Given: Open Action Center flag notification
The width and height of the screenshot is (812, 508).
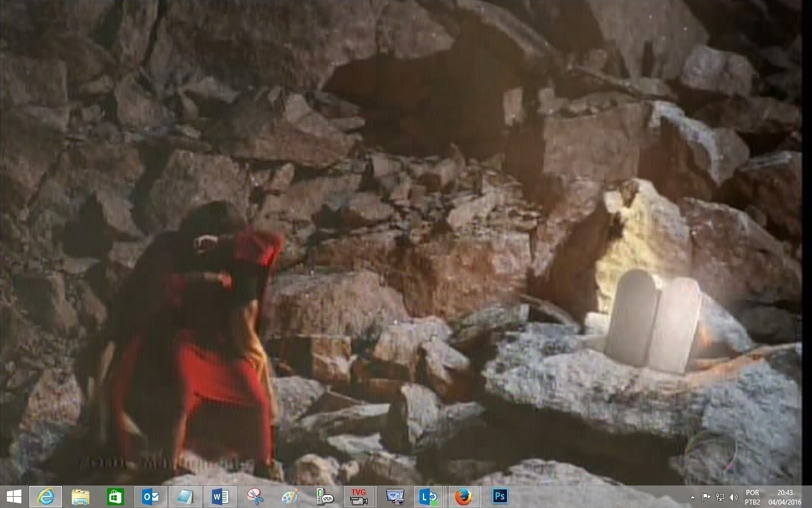Looking at the screenshot, I should tap(706, 497).
